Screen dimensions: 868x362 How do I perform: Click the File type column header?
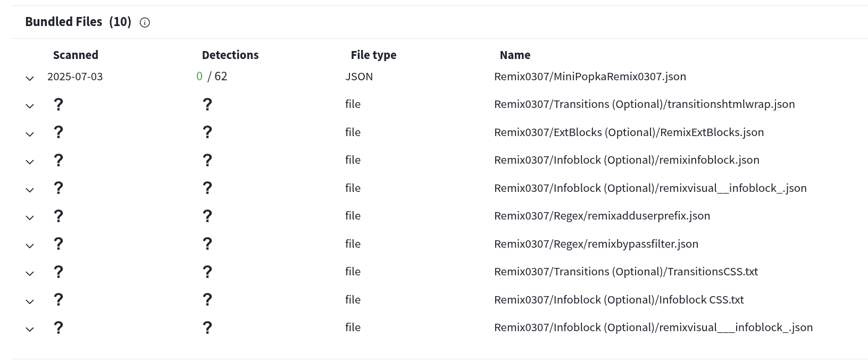(x=373, y=55)
